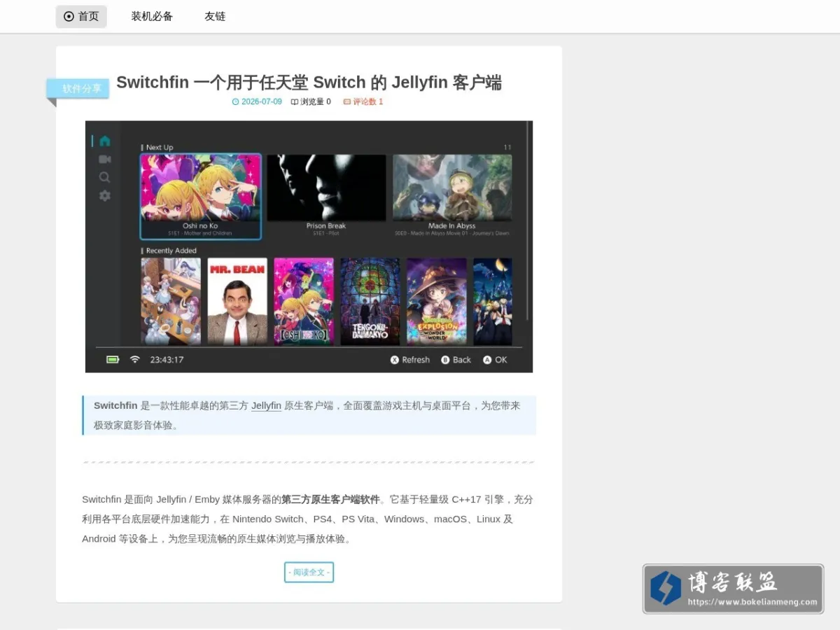Follow the underlined Jellyfin link in the summary
Screen dimensions: 840x630
pyautogui.click(x=266, y=405)
